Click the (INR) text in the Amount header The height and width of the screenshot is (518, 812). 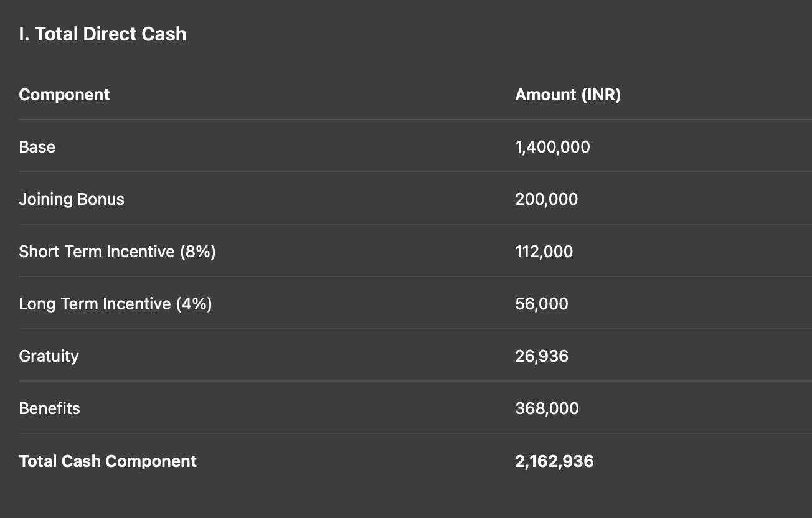pos(601,95)
